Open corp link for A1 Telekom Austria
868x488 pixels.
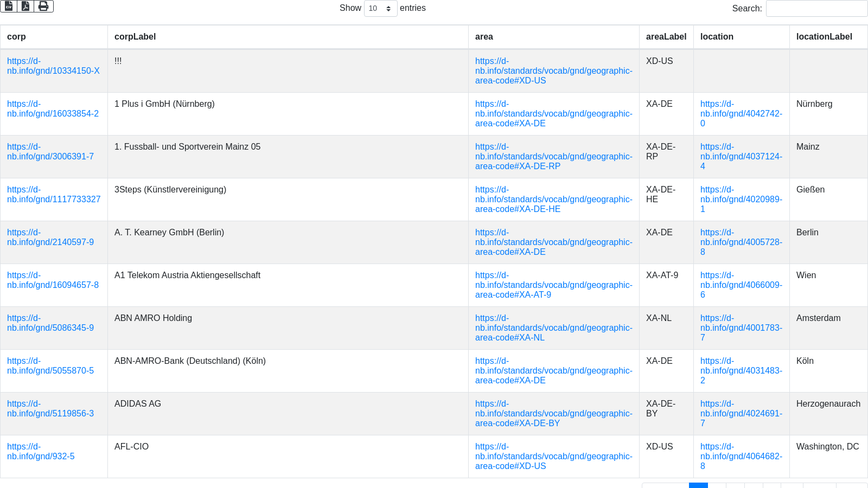[53, 280]
